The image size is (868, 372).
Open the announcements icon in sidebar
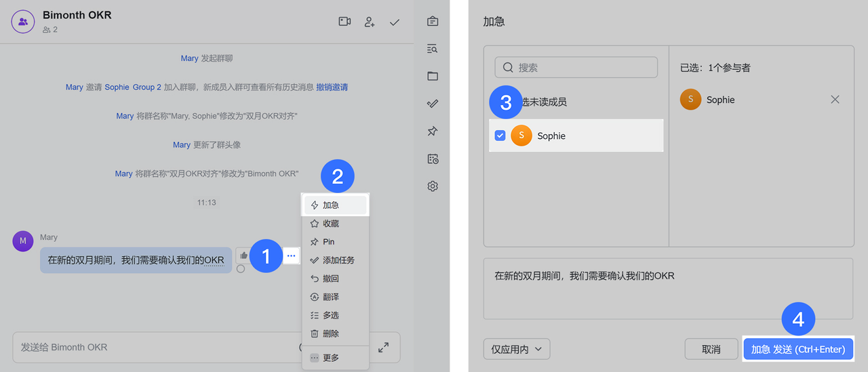(433, 22)
